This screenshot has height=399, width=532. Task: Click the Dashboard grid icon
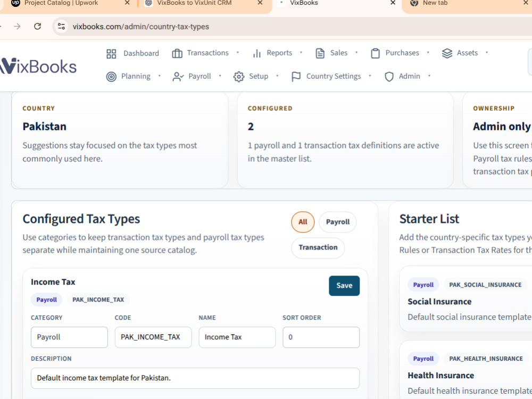click(x=111, y=54)
